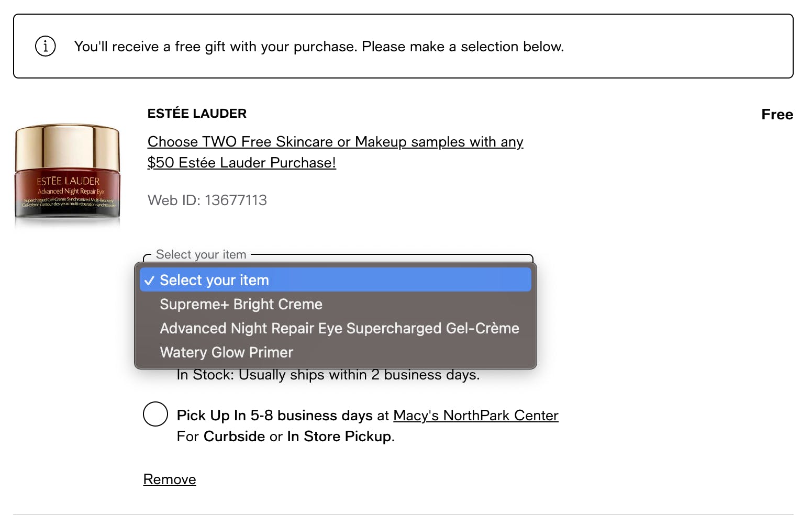This screenshot has width=812, height=515.
Task: Click the ESTÉE LAUDER brand heading
Action: tap(197, 114)
